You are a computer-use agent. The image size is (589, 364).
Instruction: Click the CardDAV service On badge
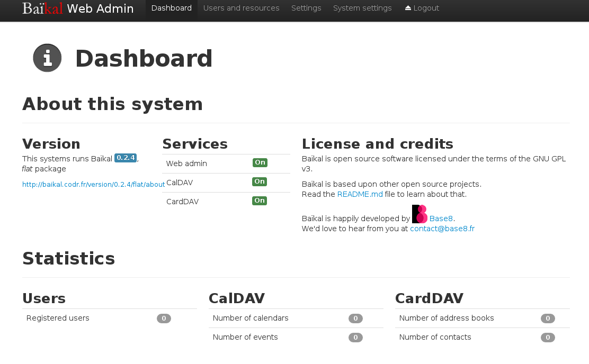(x=260, y=201)
